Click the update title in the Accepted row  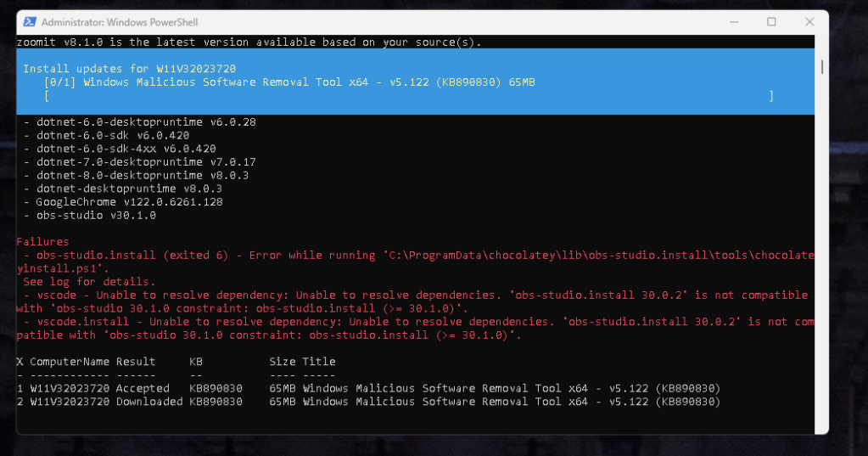tap(512, 388)
